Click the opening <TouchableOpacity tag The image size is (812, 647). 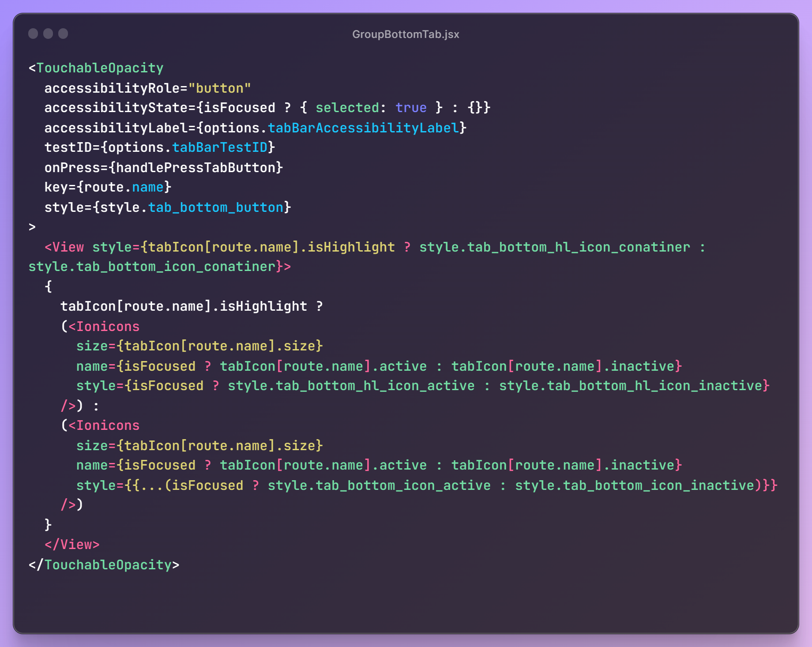[x=96, y=68]
